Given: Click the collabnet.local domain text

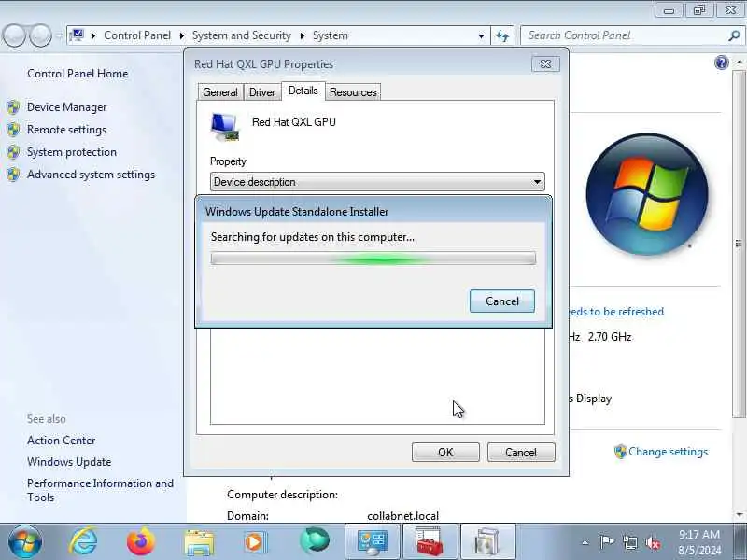Looking at the screenshot, I should click(x=403, y=516).
